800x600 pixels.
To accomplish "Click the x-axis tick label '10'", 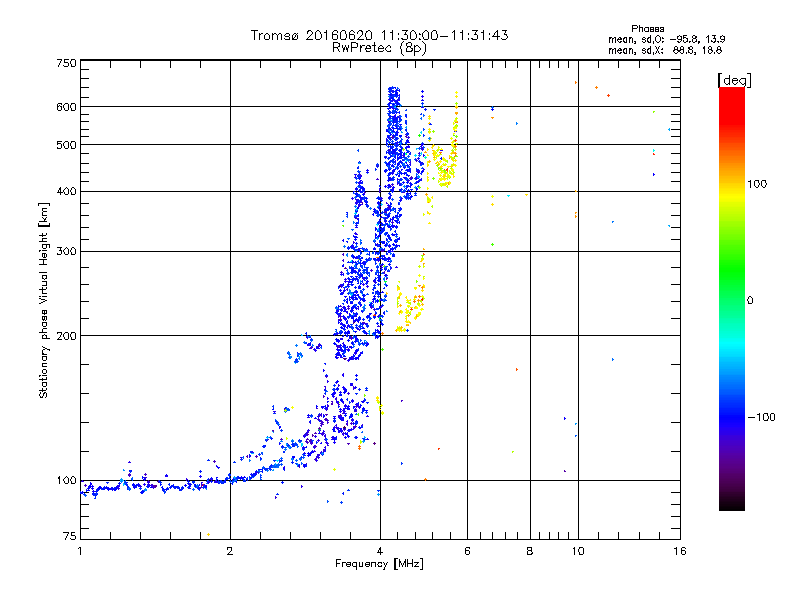I will tap(578, 551).
